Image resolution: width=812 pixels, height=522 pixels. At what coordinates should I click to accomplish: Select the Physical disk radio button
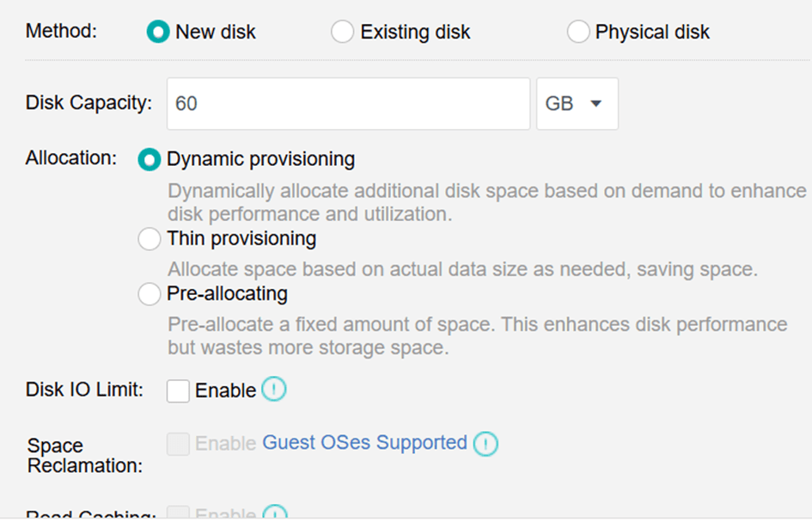[x=578, y=33]
